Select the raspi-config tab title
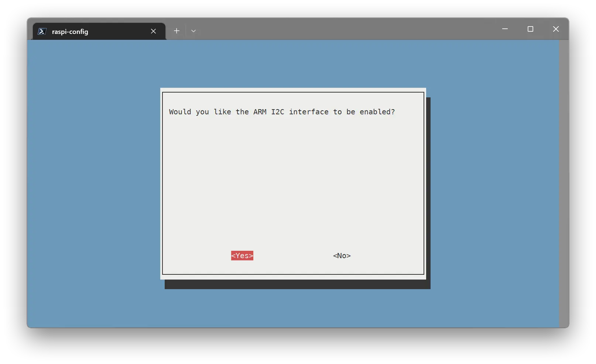Screen dimensions: 596x364 coord(70,32)
